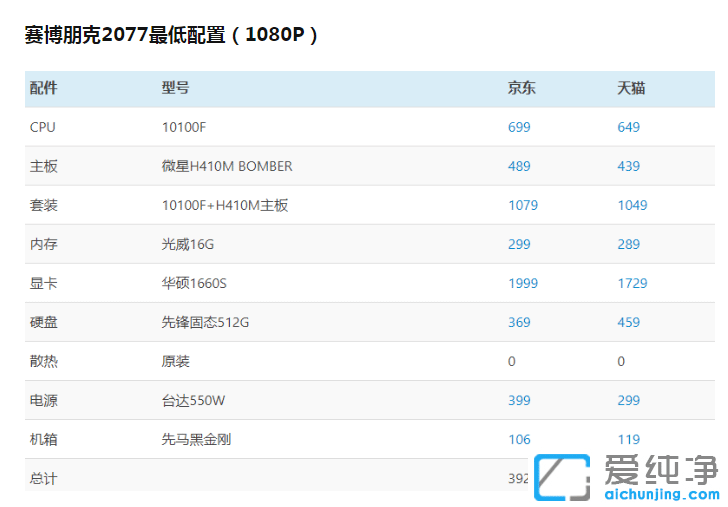Image resolution: width=728 pixels, height=507 pixels.
Task: Open 天猫 bundle price link 1049
Action: pyautogui.click(x=632, y=205)
